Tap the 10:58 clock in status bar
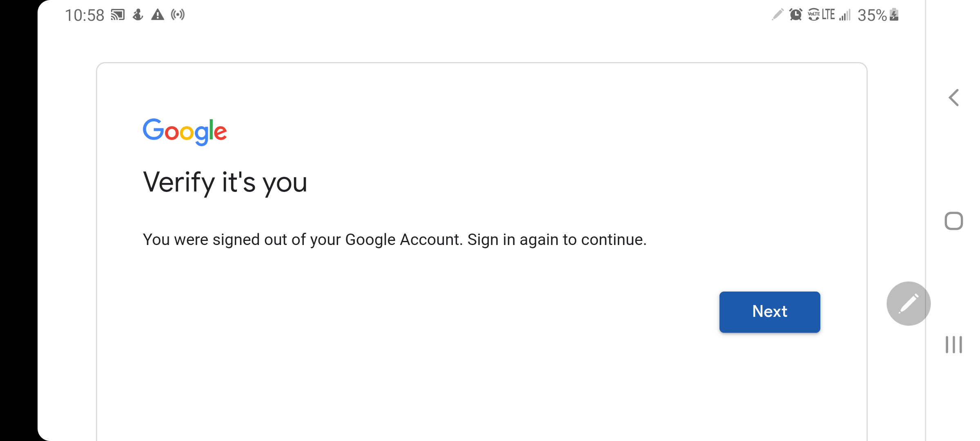 click(85, 16)
